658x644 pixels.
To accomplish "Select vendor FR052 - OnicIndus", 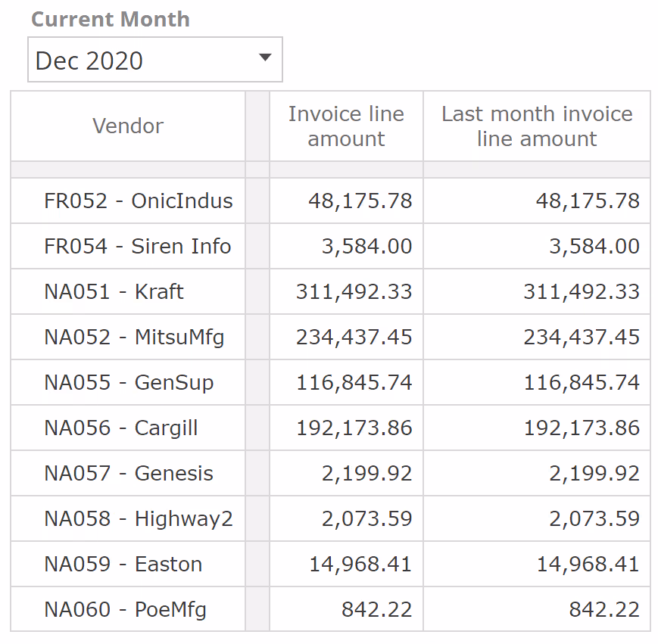I will click(138, 201).
